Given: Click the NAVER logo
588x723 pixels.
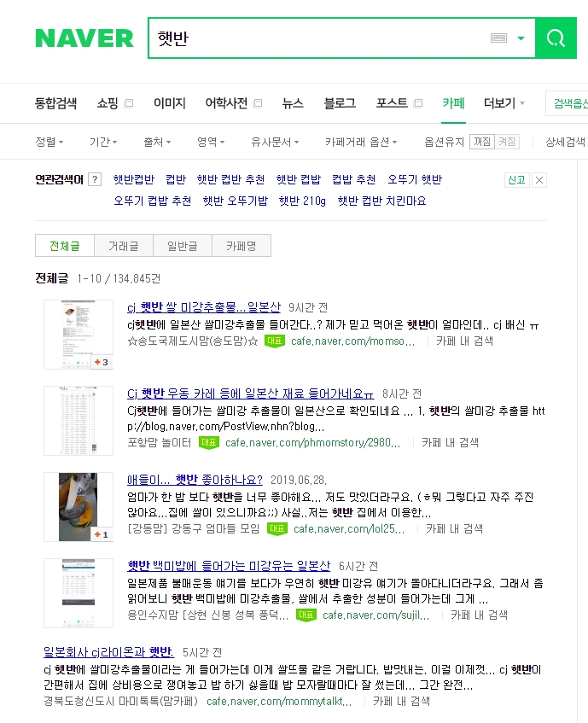Looking at the screenshot, I should (84, 38).
